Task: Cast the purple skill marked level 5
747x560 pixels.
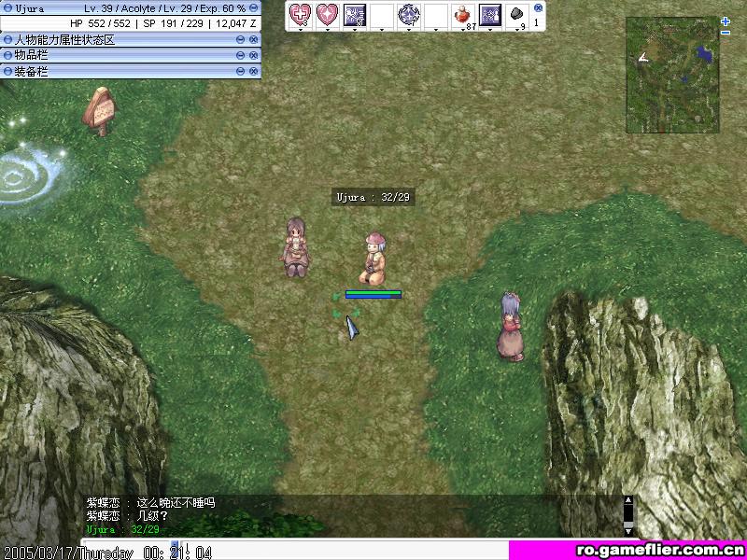Action: click(x=355, y=14)
